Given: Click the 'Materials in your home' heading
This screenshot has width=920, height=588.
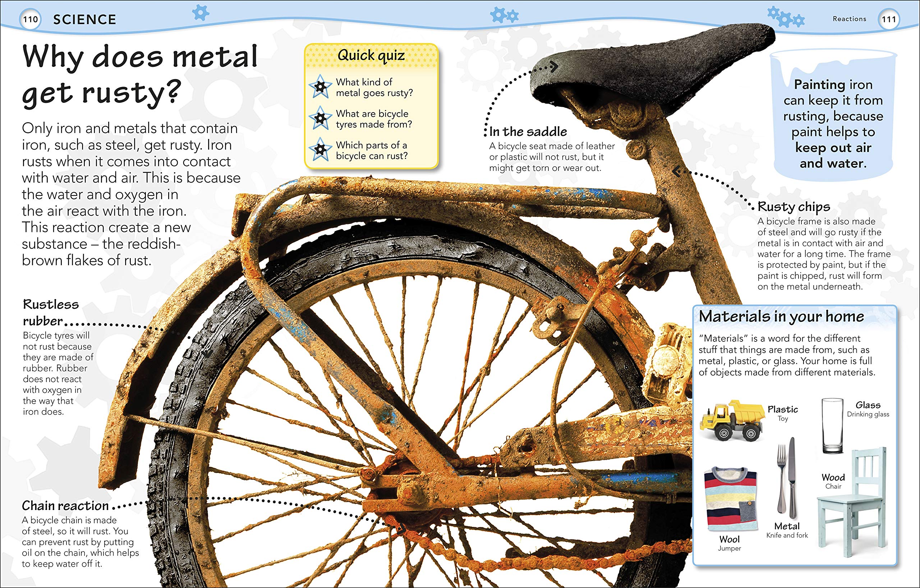Looking at the screenshot, I should coord(781,316).
